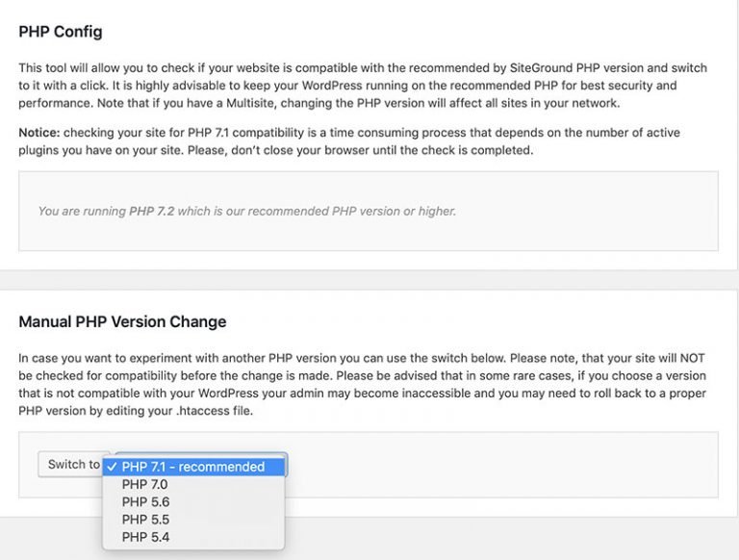Viewport: 739px width, 560px height.
Task: Click the 'Switch to' button
Action: [71, 465]
